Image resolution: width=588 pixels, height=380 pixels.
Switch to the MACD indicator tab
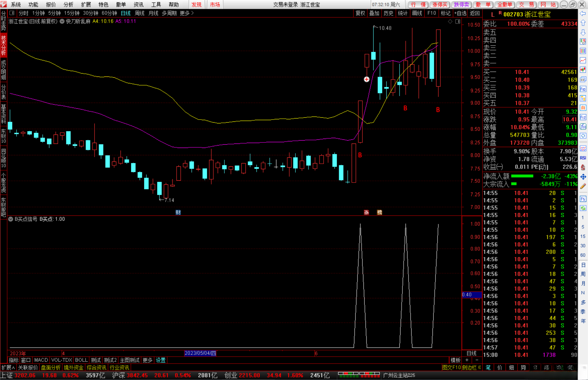point(41,360)
